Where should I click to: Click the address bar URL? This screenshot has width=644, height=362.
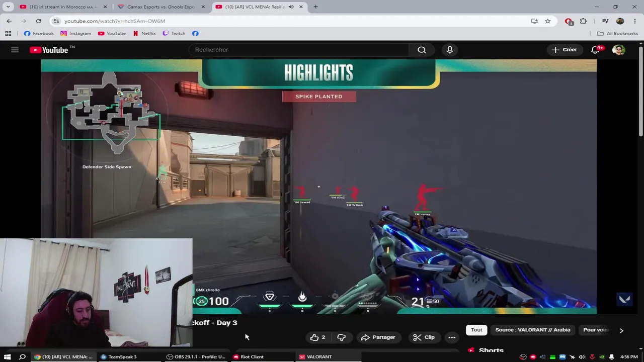(115, 21)
